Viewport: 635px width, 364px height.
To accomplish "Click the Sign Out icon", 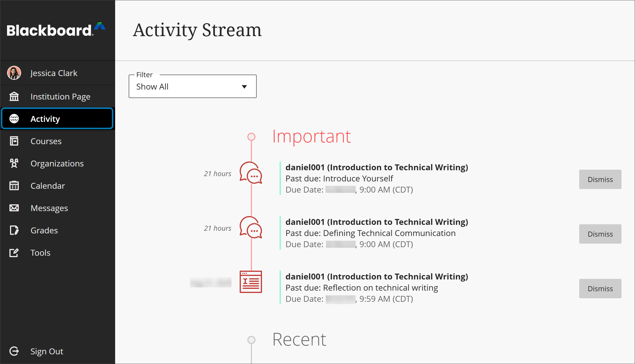I will pyautogui.click(x=14, y=351).
